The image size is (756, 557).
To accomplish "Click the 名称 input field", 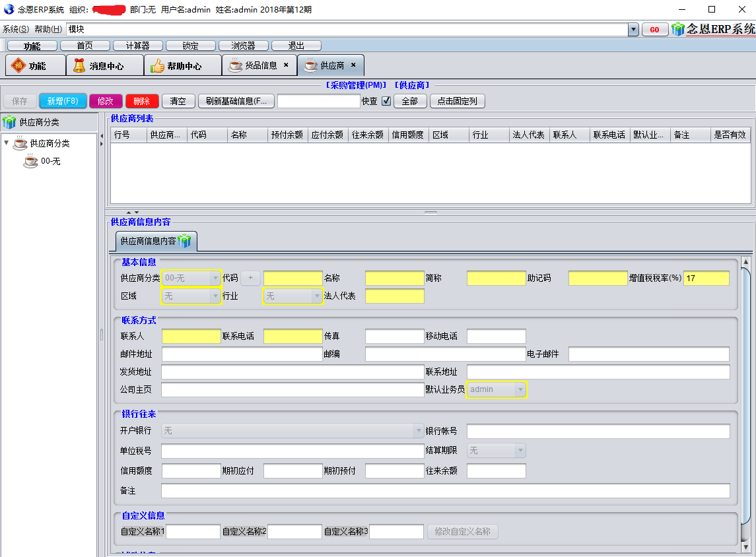I will pyautogui.click(x=394, y=278).
